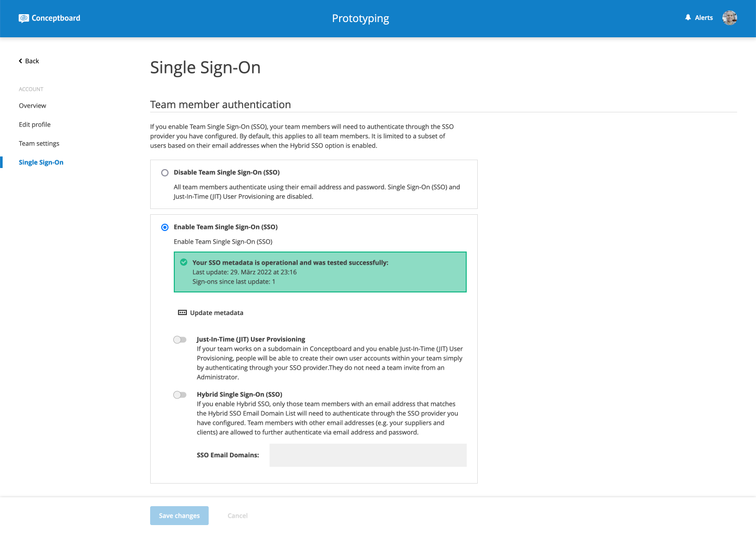Click the SSO Email Domains field
Image resolution: width=756 pixels, height=534 pixels.
pyautogui.click(x=367, y=455)
